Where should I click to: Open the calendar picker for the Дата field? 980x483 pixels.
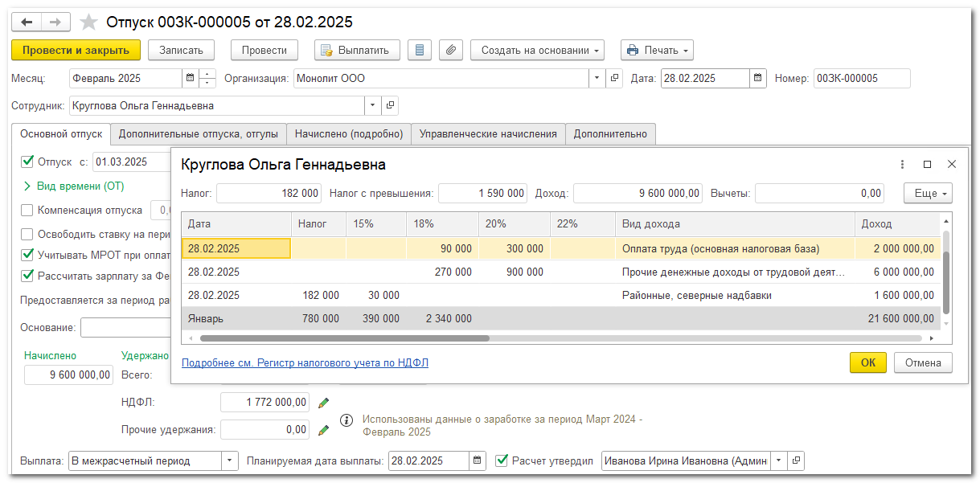click(x=757, y=78)
